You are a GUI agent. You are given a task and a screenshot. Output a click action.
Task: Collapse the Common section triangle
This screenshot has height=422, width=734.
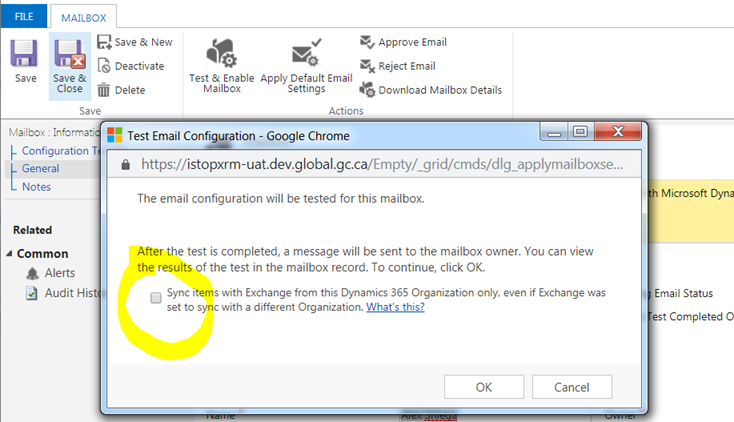coord(9,253)
